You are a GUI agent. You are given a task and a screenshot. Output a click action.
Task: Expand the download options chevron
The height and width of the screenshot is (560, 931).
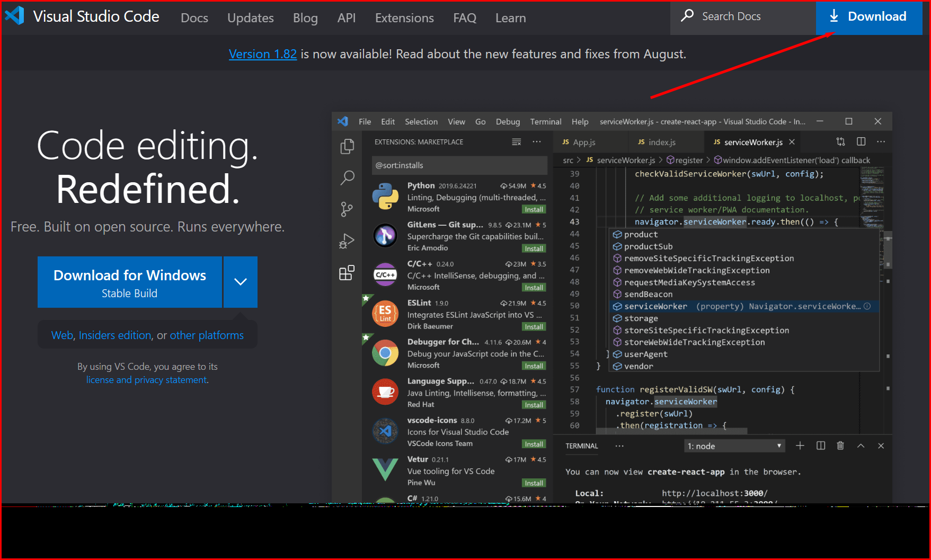(241, 282)
